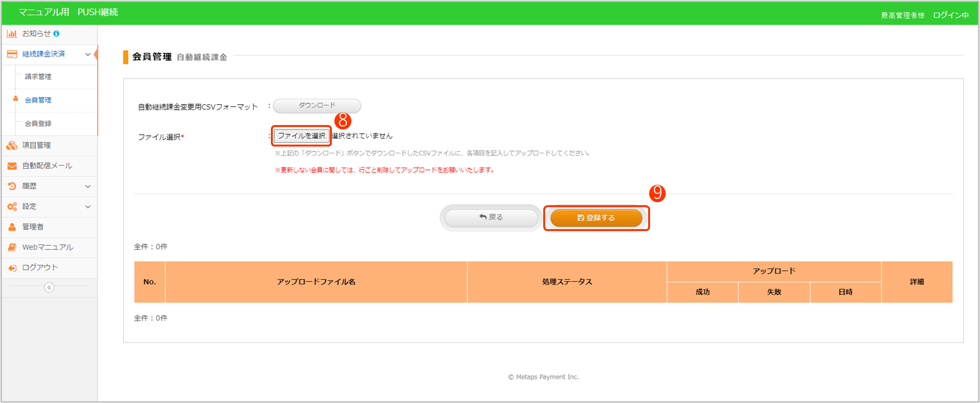Viewport: 980px width, 403px height.
Task: Expand the 履歴 menu chevron
Action: point(88,186)
